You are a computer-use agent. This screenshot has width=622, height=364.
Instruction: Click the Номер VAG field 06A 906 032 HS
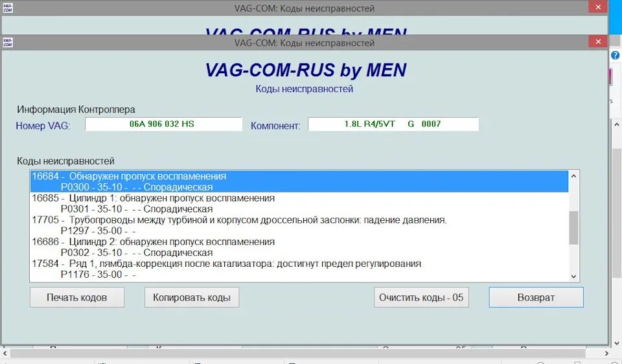163,124
